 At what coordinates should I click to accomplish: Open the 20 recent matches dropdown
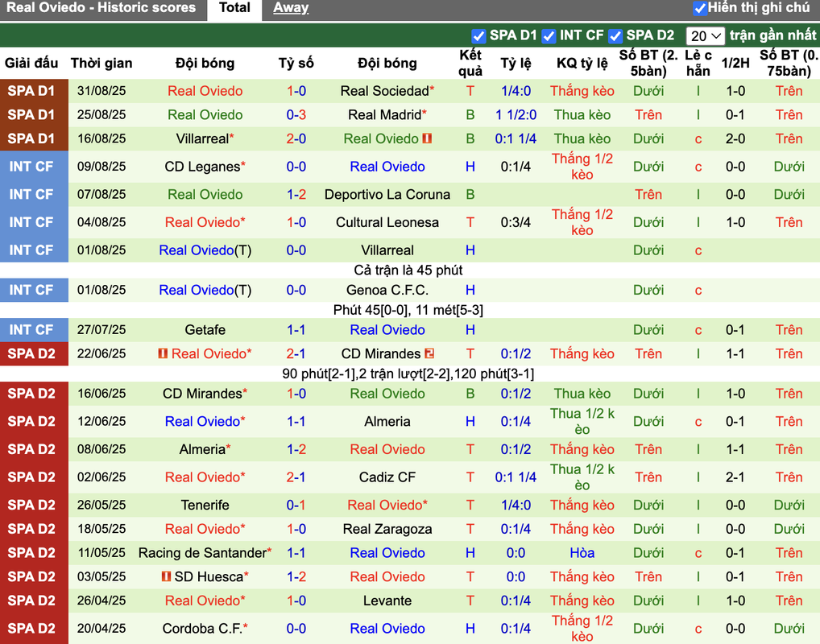coord(705,36)
